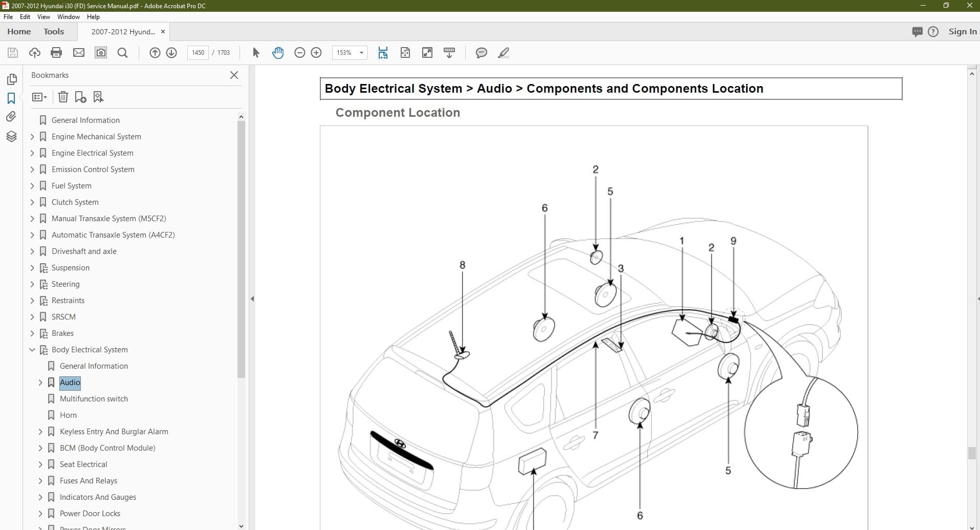Select the arrow Selection tool

point(256,53)
